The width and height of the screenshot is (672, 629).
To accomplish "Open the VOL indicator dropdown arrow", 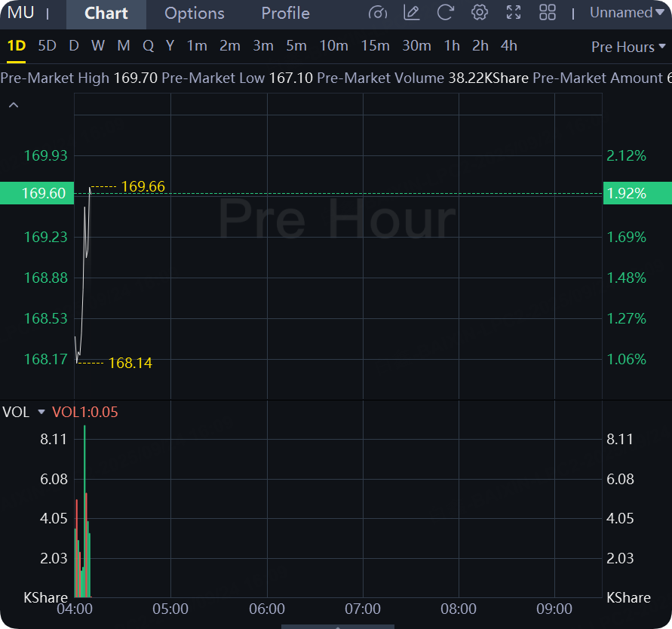I will point(41,412).
